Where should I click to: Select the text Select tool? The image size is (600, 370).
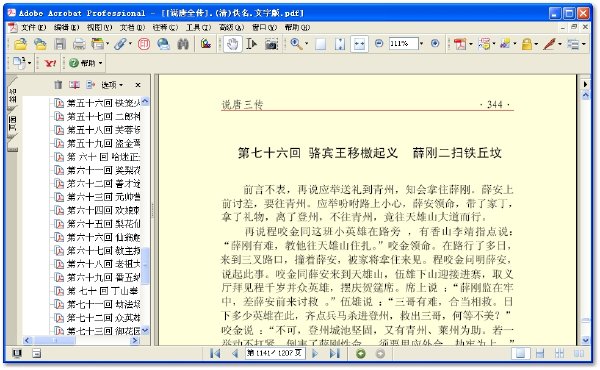[251, 44]
